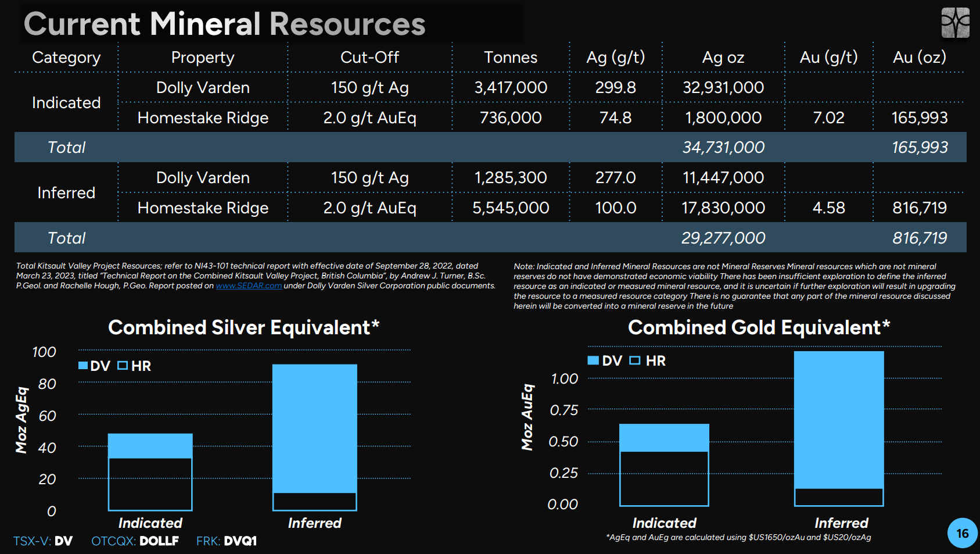Click the Ag oz value 1,800,000
This screenshot has width=980, height=554.
pos(723,118)
